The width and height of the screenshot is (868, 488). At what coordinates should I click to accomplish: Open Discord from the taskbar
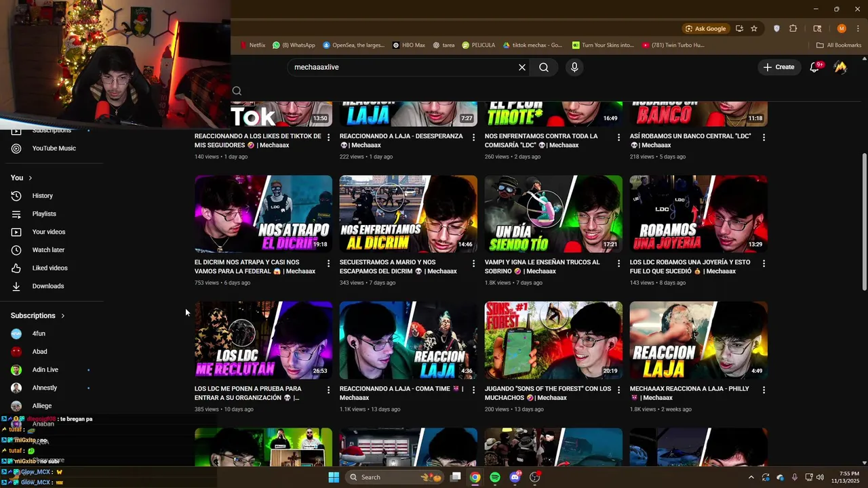[515, 477]
